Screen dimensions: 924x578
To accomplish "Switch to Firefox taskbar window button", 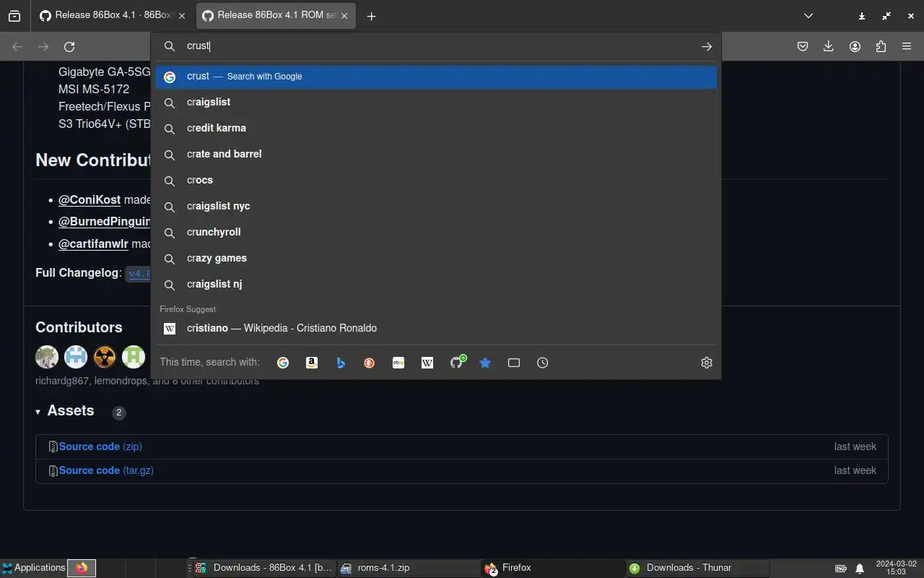I will (x=553, y=568).
